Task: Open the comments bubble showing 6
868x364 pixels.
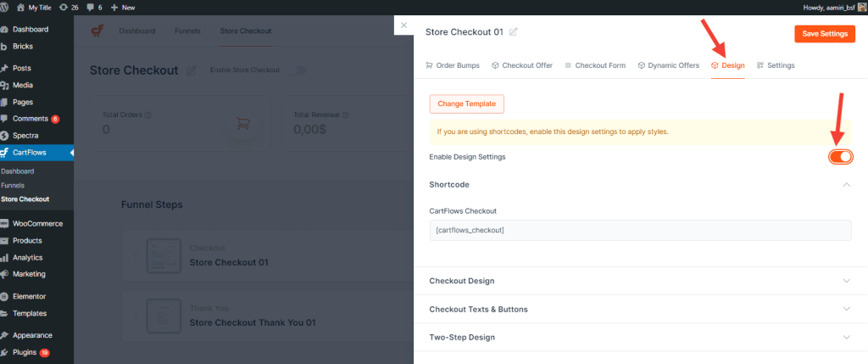Action: coord(95,7)
